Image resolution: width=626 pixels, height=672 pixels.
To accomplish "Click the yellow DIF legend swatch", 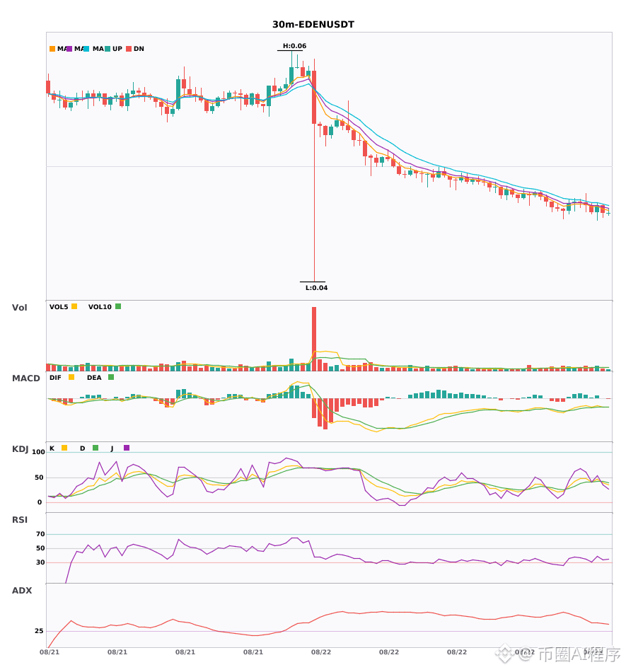I will [x=71, y=377].
